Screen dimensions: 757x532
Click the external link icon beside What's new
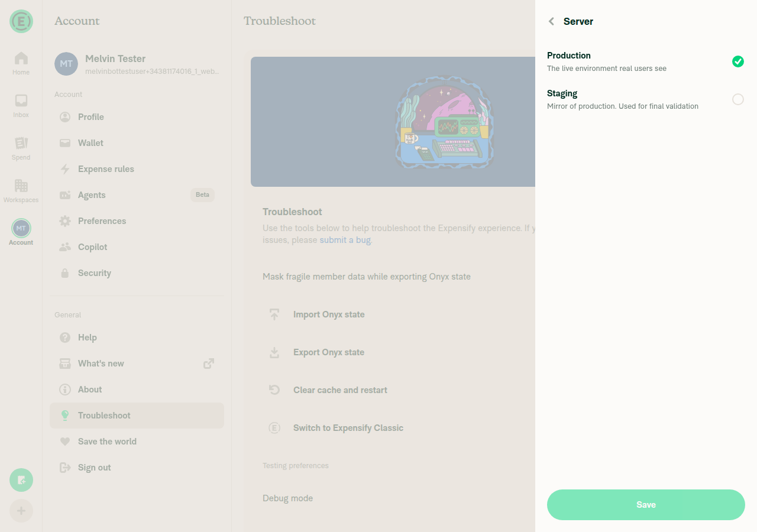click(x=209, y=364)
